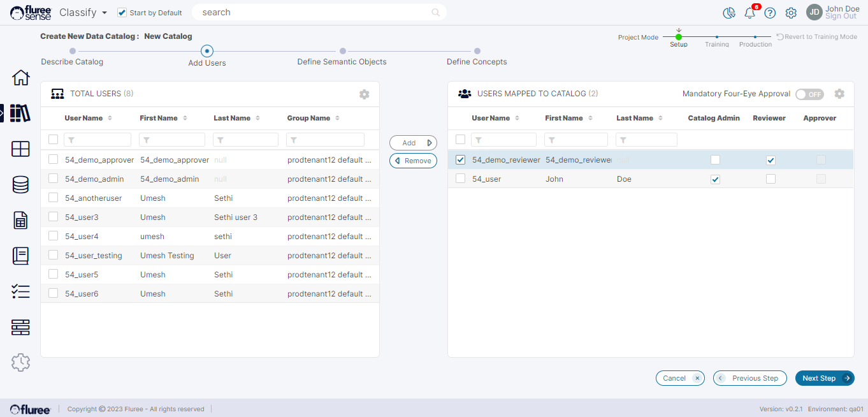Uncheck the Start by Default checkbox
The height and width of the screenshot is (417, 868).
[x=122, y=13]
